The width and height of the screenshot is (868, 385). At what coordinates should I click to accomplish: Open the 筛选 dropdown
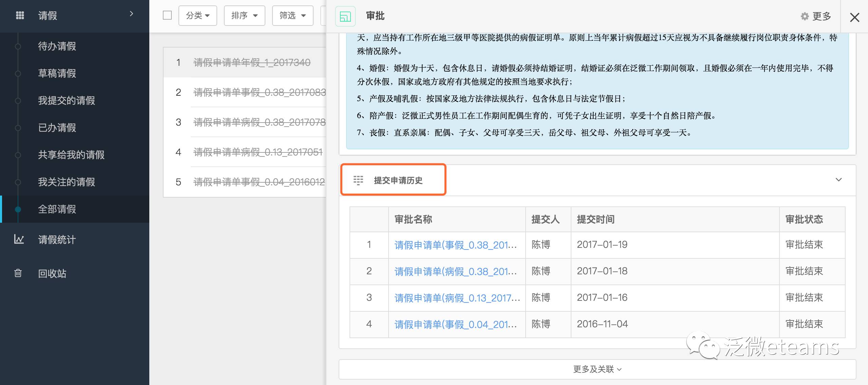pos(293,15)
